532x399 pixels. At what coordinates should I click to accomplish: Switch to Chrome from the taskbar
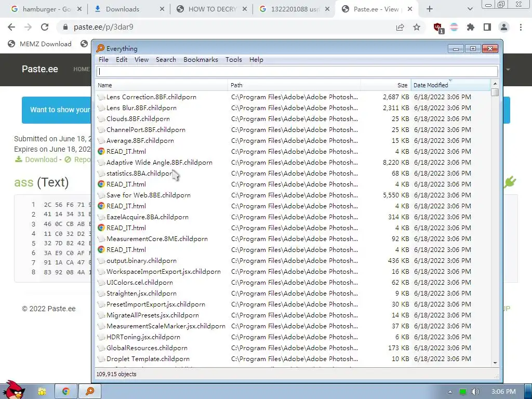pos(66,392)
